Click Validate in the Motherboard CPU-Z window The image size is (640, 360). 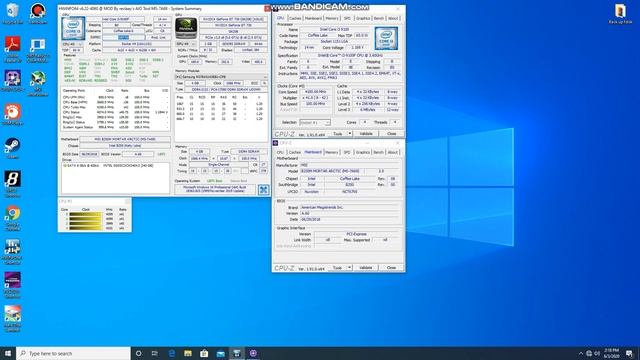(x=366, y=267)
